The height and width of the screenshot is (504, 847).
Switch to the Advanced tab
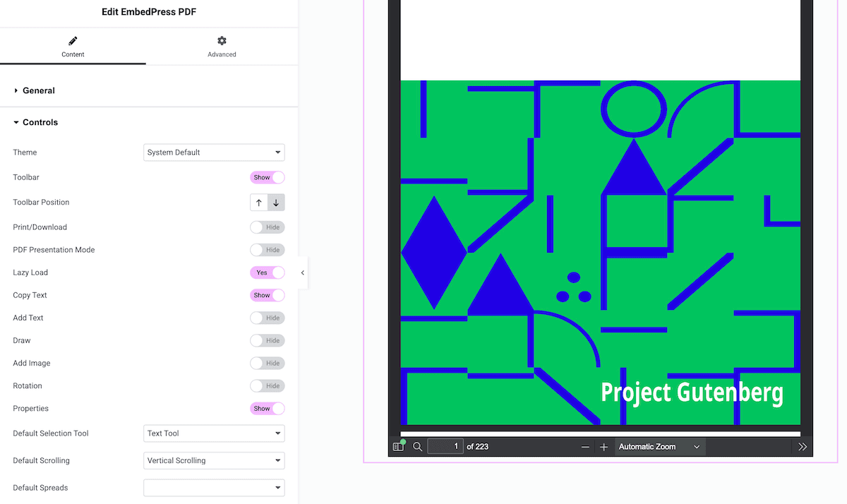222,47
